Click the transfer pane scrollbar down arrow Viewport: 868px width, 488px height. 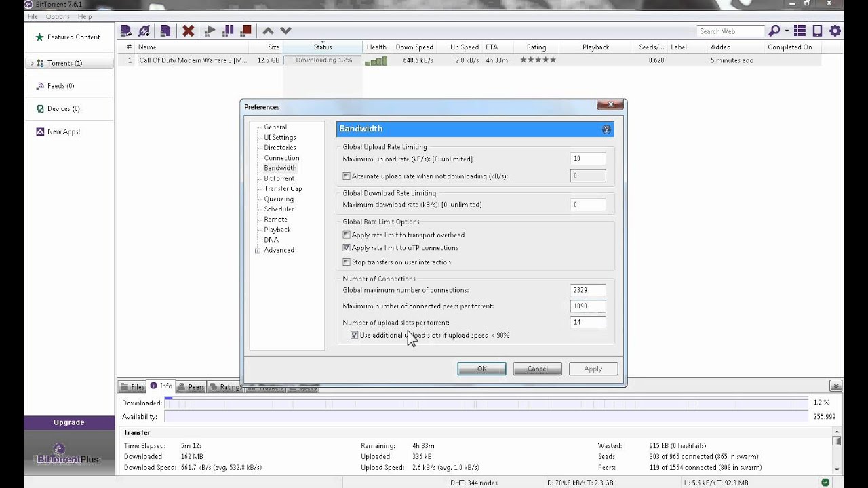tap(837, 470)
